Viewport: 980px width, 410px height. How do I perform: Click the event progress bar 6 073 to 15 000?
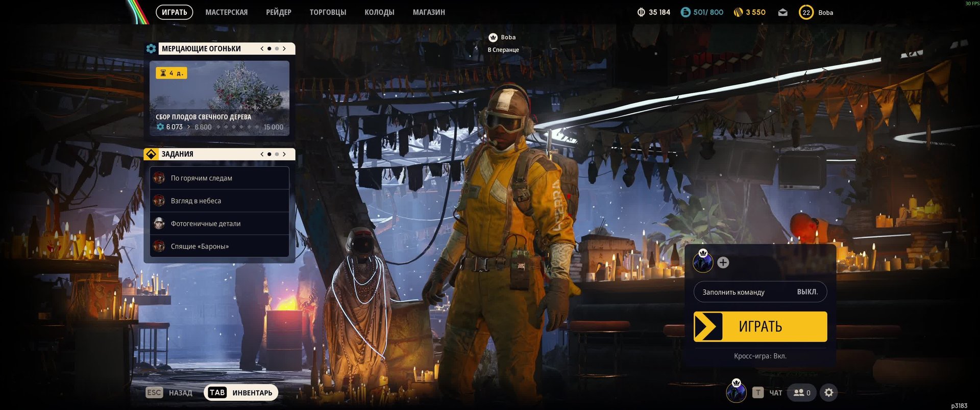219,127
